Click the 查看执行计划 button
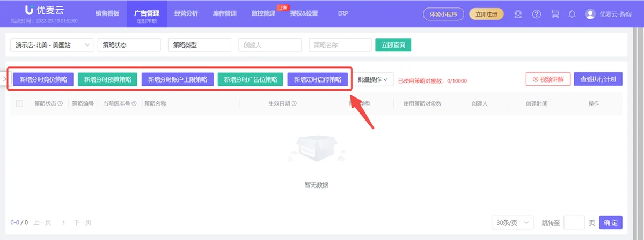644x240 pixels. pos(598,79)
